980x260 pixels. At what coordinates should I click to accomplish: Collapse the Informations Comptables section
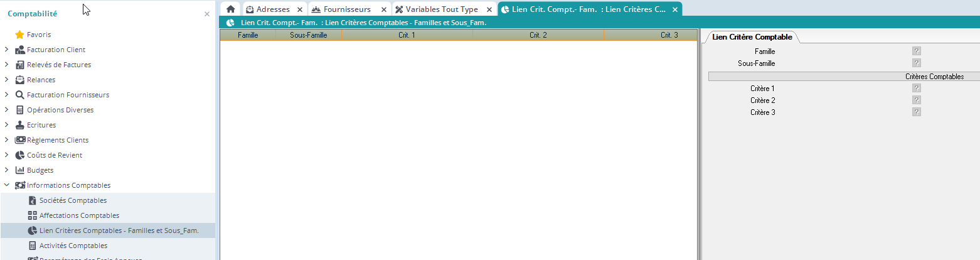(6, 185)
